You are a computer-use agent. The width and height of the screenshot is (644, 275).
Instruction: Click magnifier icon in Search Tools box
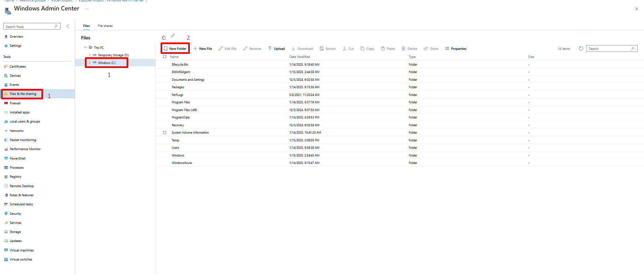[56, 26]
